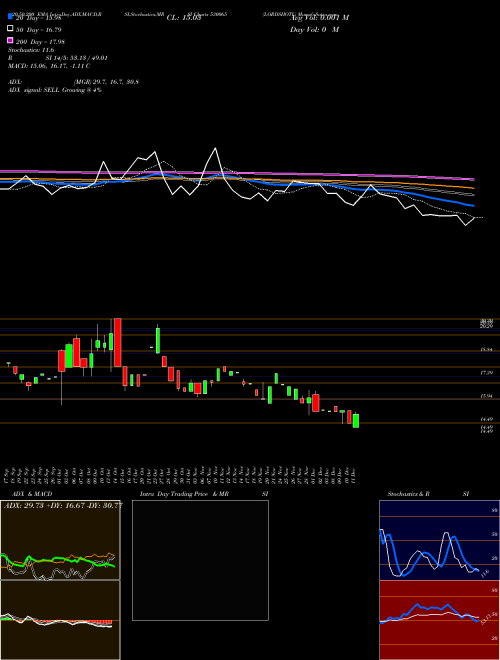The width and height of the screenshot is (500, 660).
Task: Click the 'Intra Day Trading Price & MR' title
Action: tap(184, 494)
